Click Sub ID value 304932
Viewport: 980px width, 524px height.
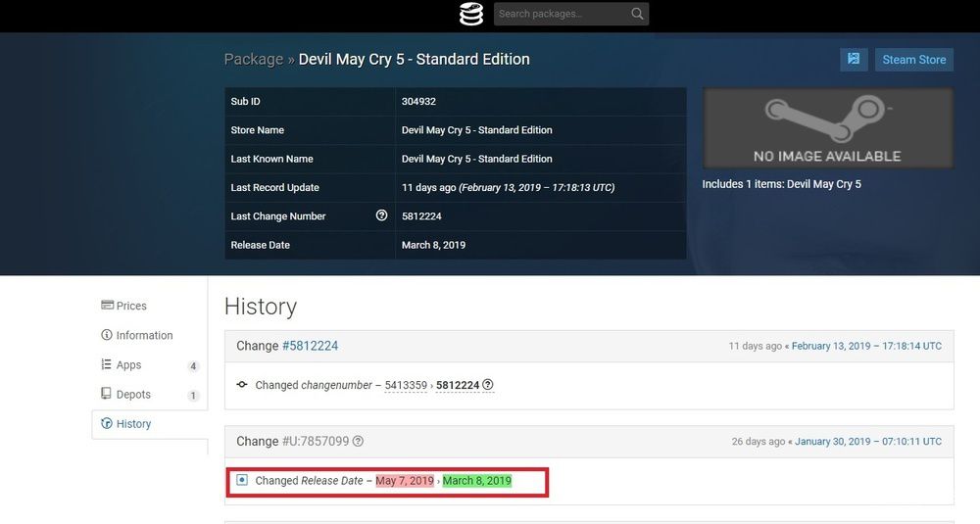418,101
